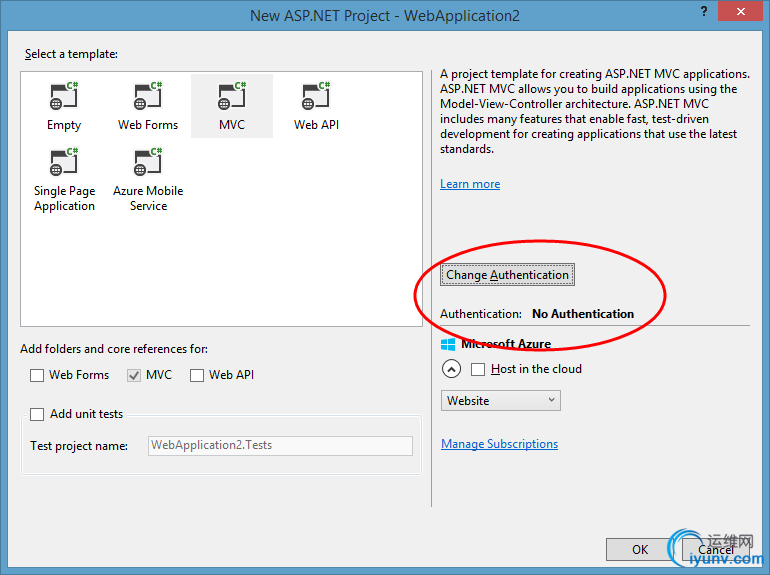
Task: Click the Change Authentication button
Action: (x=507, y=274)
